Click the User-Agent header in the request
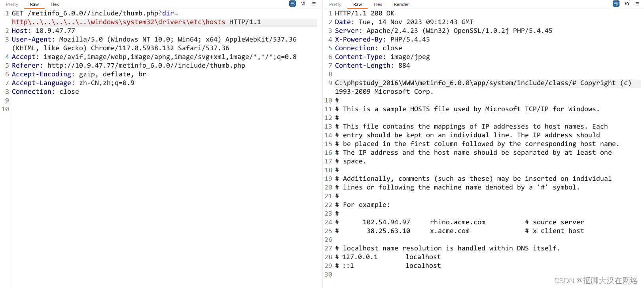644x288 pixels. (154, 40)
